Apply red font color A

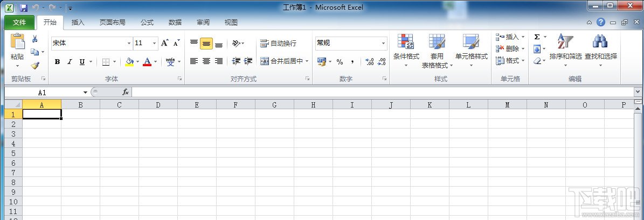point(147,62)
